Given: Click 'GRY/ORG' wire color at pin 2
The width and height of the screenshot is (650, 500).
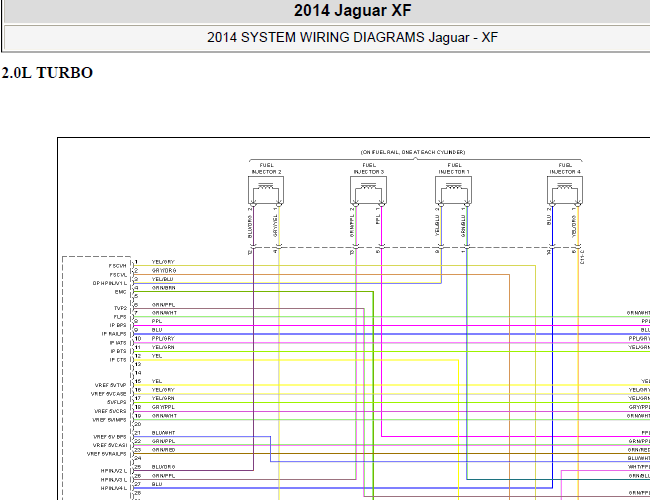Looking at the screenshot, I should [164, 270].
